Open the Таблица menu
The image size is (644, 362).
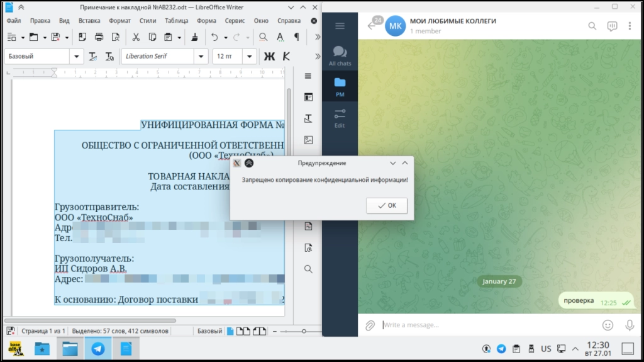pos(177,20)
